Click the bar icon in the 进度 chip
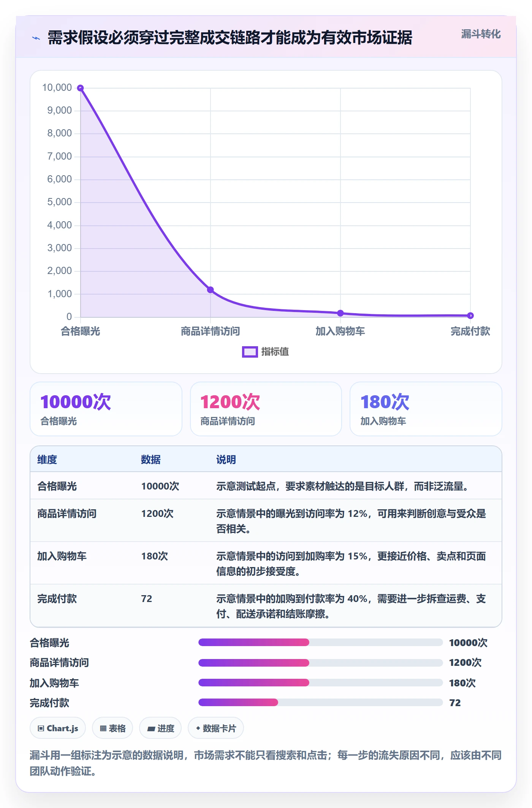The width and height of the screenshot is (532, 808). [151, 729]
